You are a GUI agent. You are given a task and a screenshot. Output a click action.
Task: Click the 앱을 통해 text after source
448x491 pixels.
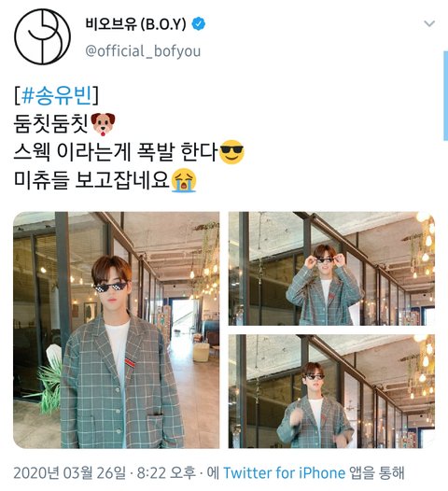(377, 473)
